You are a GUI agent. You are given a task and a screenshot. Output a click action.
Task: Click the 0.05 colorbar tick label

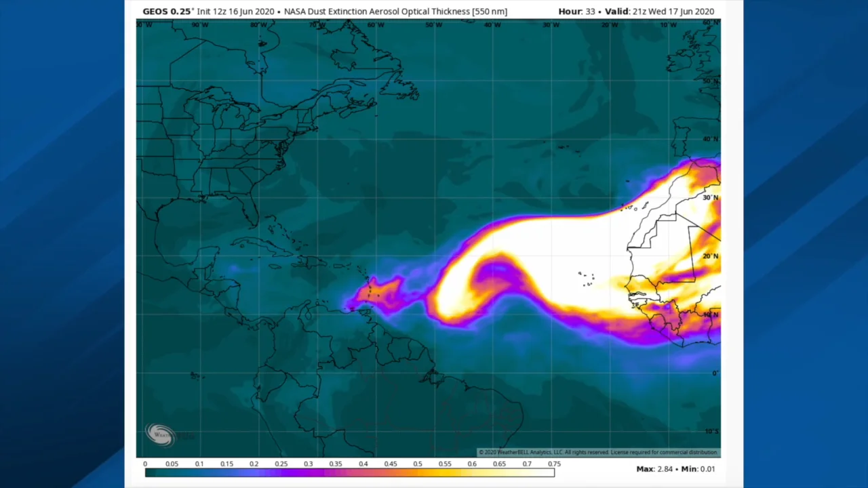(x=172, y=464)
